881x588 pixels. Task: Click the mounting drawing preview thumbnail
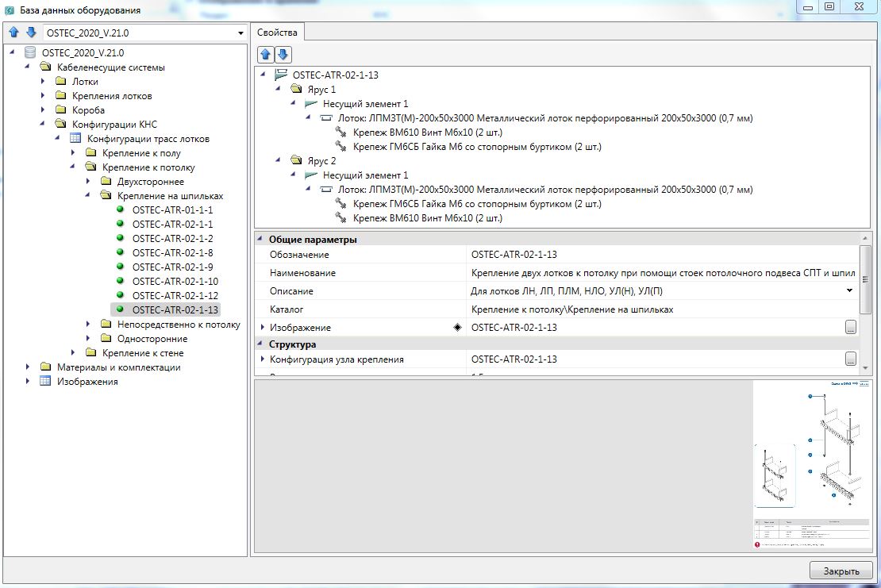point(812,465)
